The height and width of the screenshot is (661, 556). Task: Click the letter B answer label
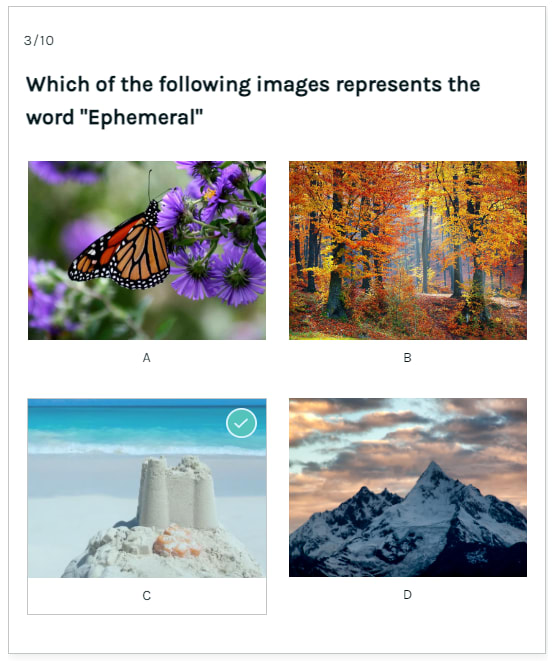pyautogui.click(x=407, y=358)
